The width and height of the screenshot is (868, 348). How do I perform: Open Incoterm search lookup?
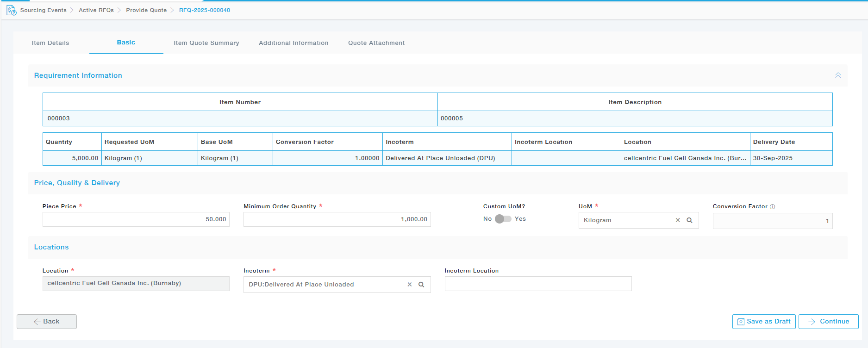421,285
